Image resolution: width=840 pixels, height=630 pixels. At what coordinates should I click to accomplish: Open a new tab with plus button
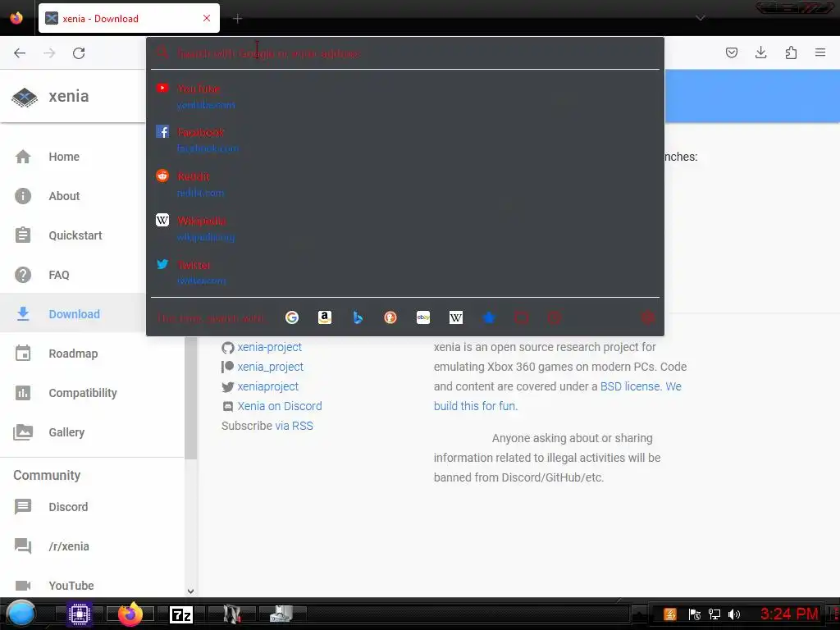pyautogui.click(x=237, y=19)
